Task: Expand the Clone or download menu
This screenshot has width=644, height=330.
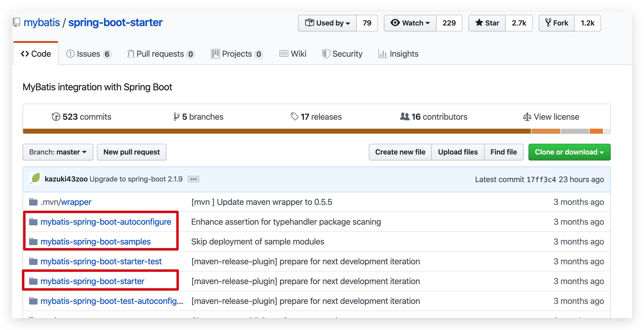Action: coord(569,152)
